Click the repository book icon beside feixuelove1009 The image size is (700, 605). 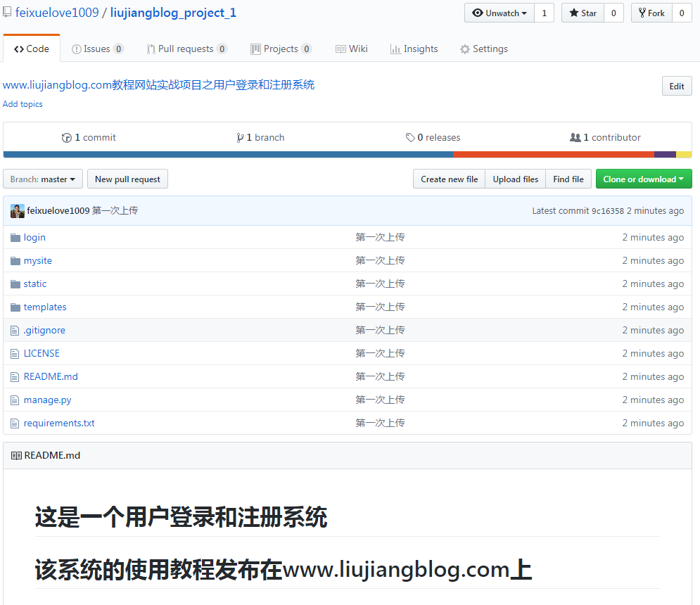(x=7, y=12)
